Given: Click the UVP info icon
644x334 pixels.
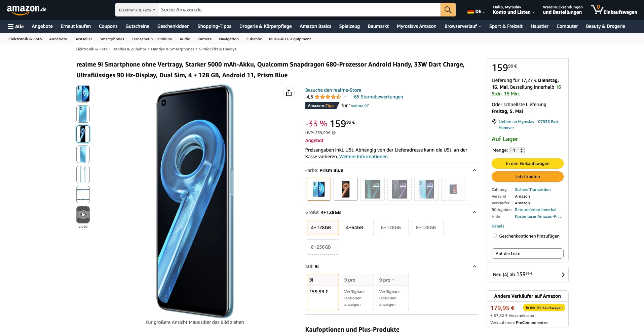Looking at the screenshot, I should coord(334,133).
